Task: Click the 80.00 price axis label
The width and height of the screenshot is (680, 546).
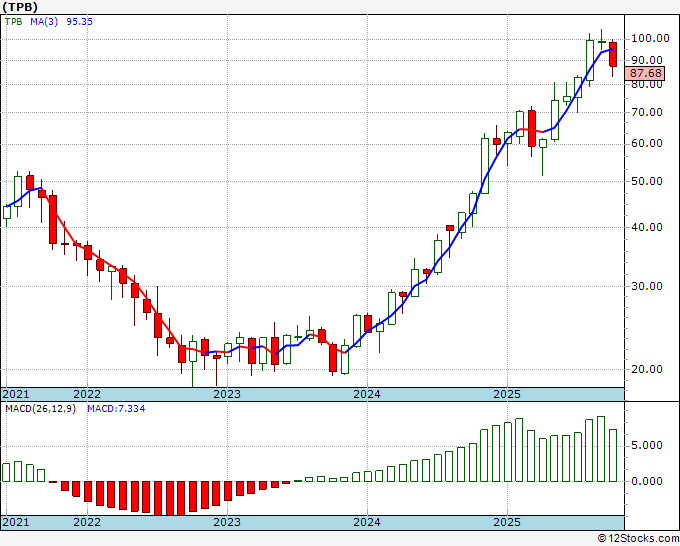Action: coord(647,85)
